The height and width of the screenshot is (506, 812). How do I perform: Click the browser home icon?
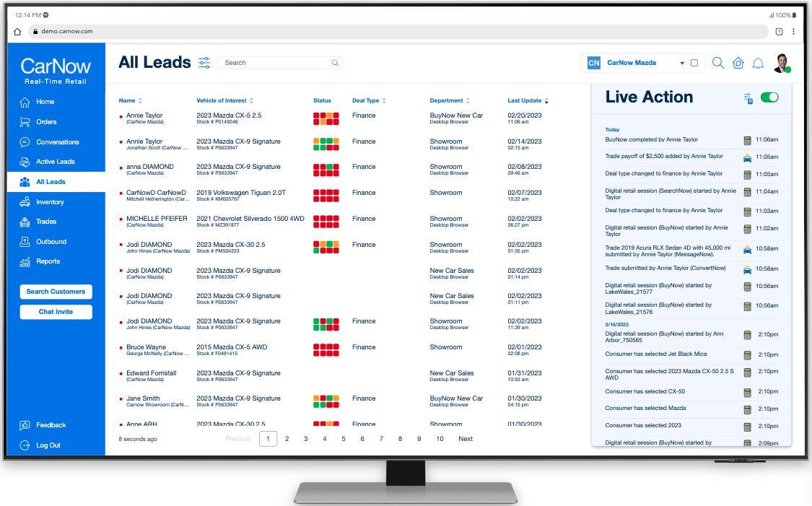17,32
